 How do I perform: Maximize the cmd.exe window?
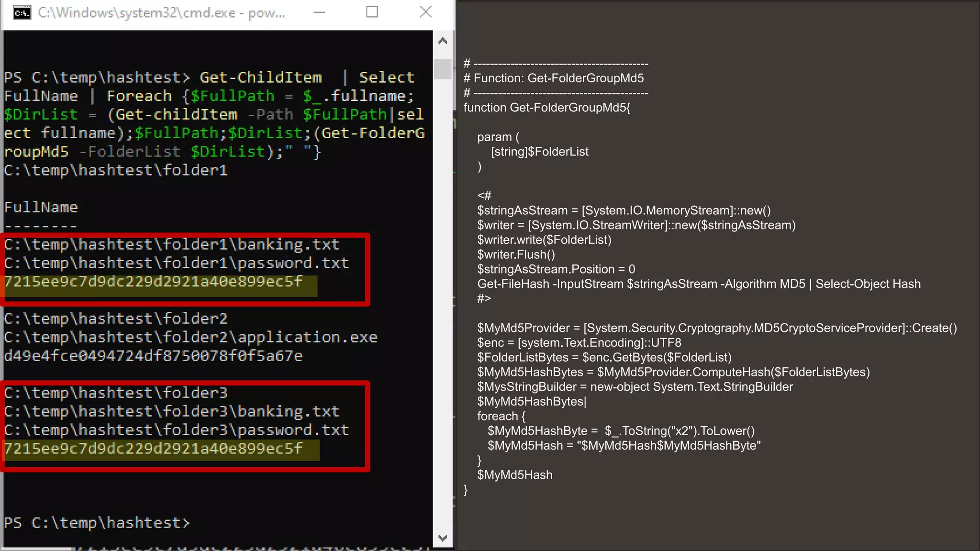click(x=372, y=12)
